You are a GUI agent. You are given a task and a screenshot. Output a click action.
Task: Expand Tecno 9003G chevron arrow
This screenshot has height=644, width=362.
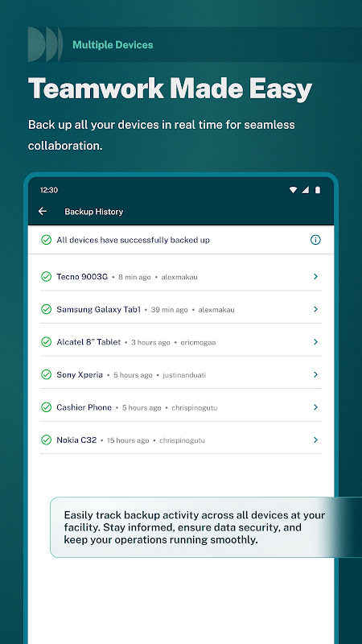[315, 276]
